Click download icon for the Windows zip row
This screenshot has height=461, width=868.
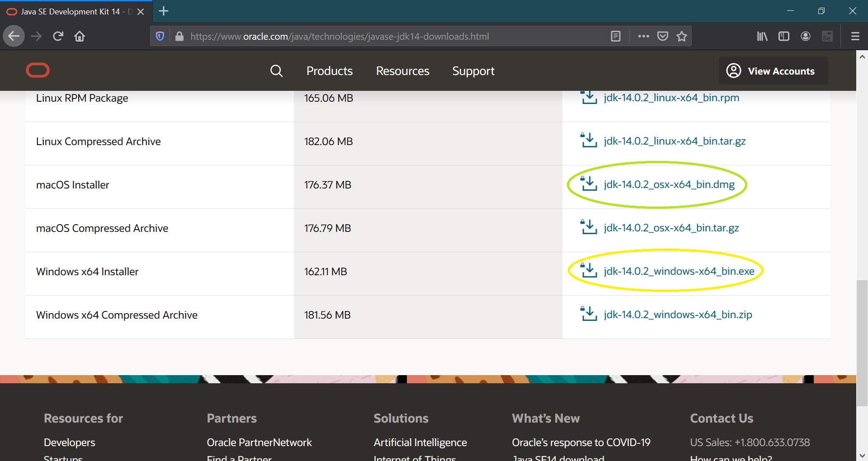click(x=589, y=314)
